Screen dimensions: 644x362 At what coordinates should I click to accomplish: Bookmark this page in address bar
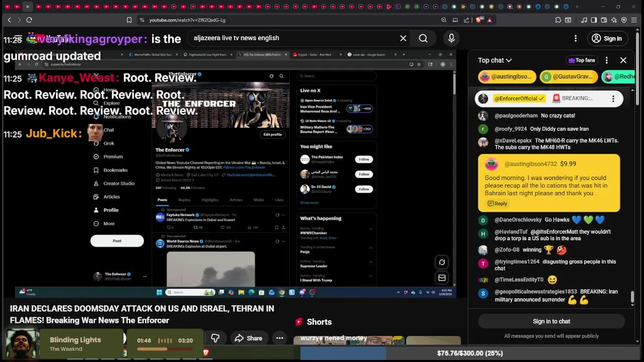(129, 20)
